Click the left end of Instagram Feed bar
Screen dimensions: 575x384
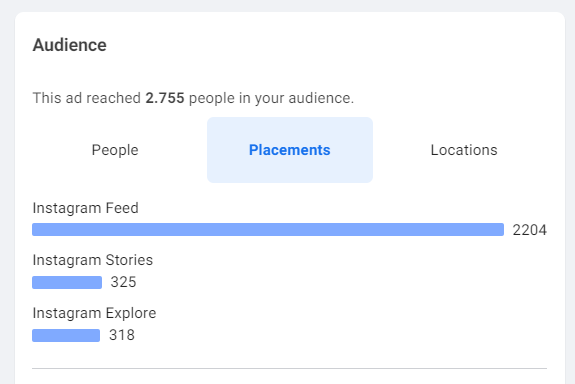(x=36, y=230)
